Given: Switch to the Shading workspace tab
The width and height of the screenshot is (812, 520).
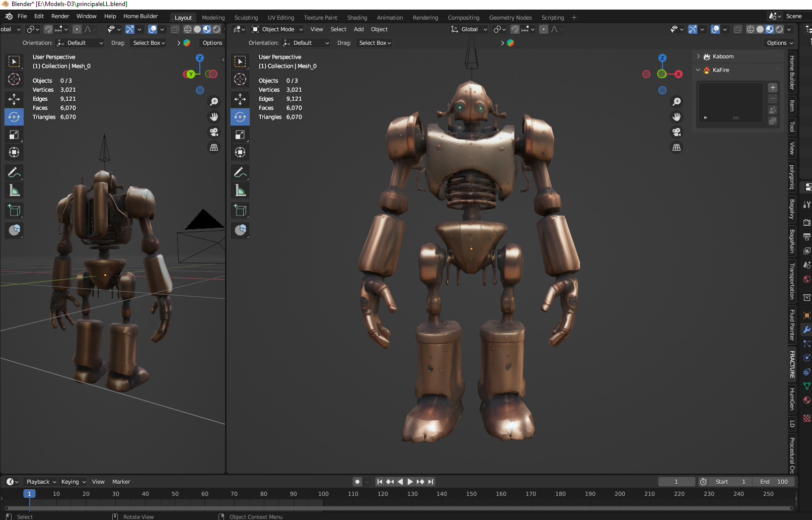Looking at the screenshot, I should 357,18.
